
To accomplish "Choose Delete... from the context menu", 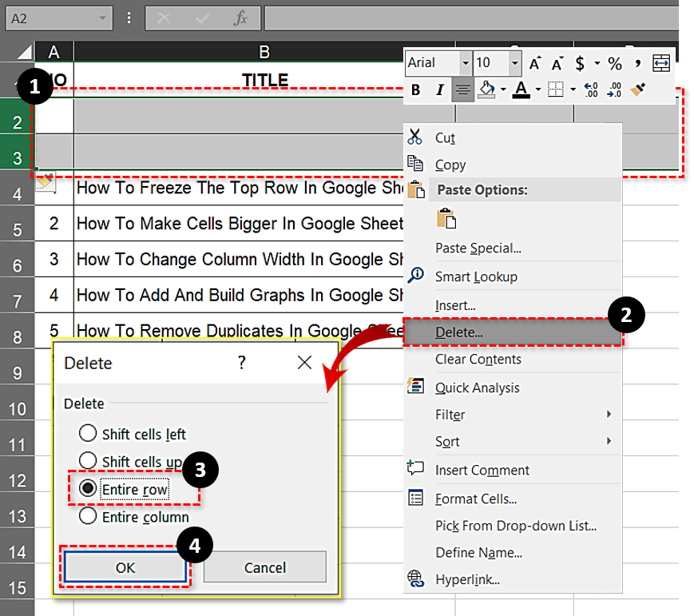I will tap(513, 332).
